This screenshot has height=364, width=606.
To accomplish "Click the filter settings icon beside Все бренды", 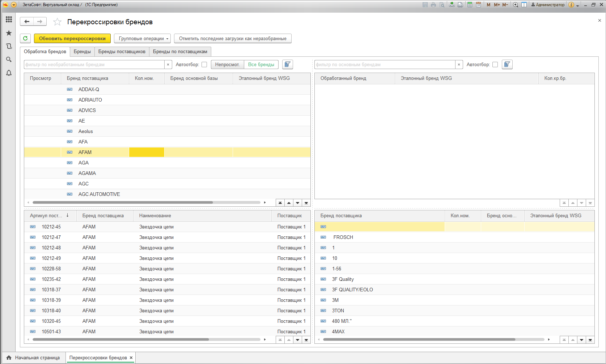I will (x=288, y=64).
